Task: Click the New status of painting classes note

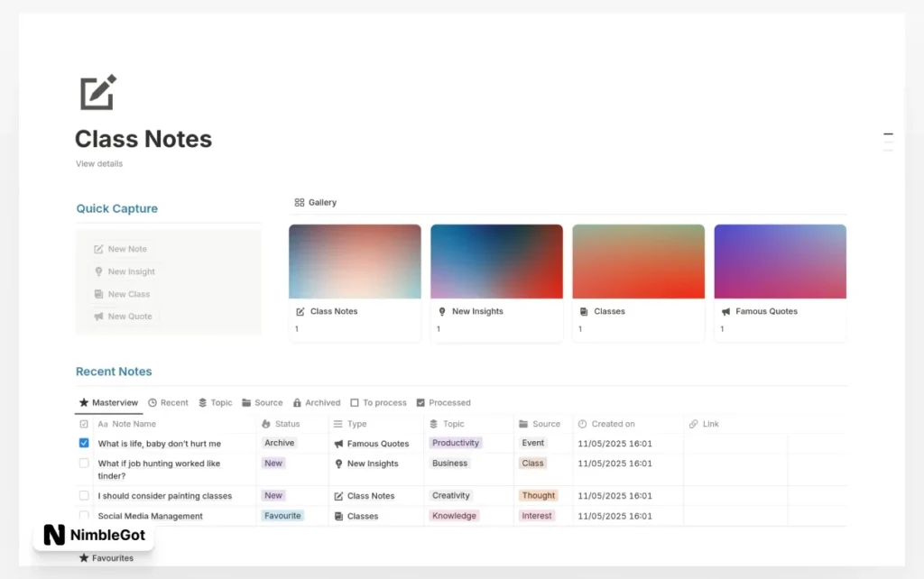Action: point(273,495)
